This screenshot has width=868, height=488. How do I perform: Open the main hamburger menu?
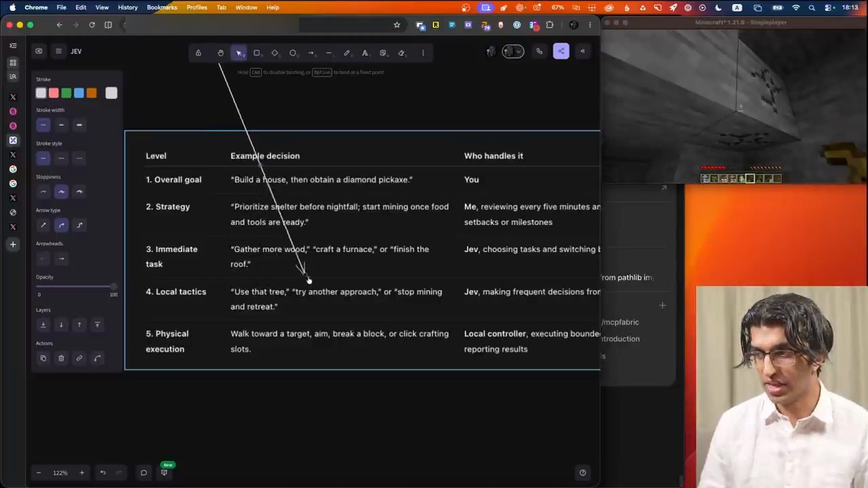pos(58,52)
